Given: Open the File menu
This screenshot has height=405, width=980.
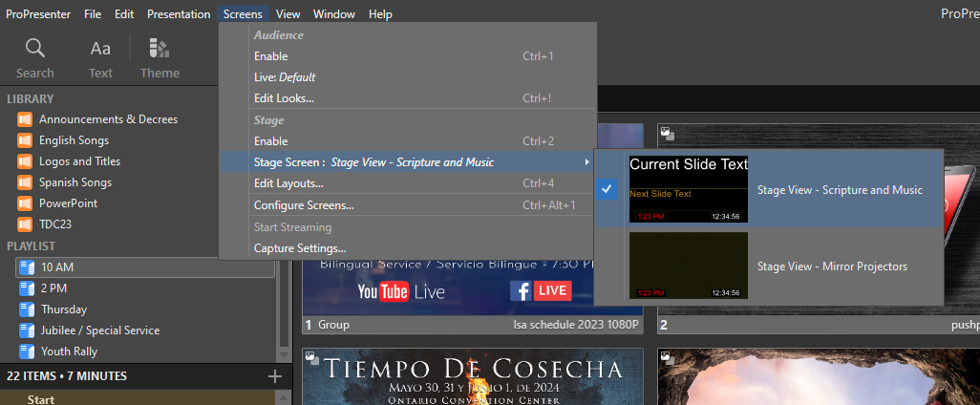Looking at the screenshot, I should [x=93, y=13].
